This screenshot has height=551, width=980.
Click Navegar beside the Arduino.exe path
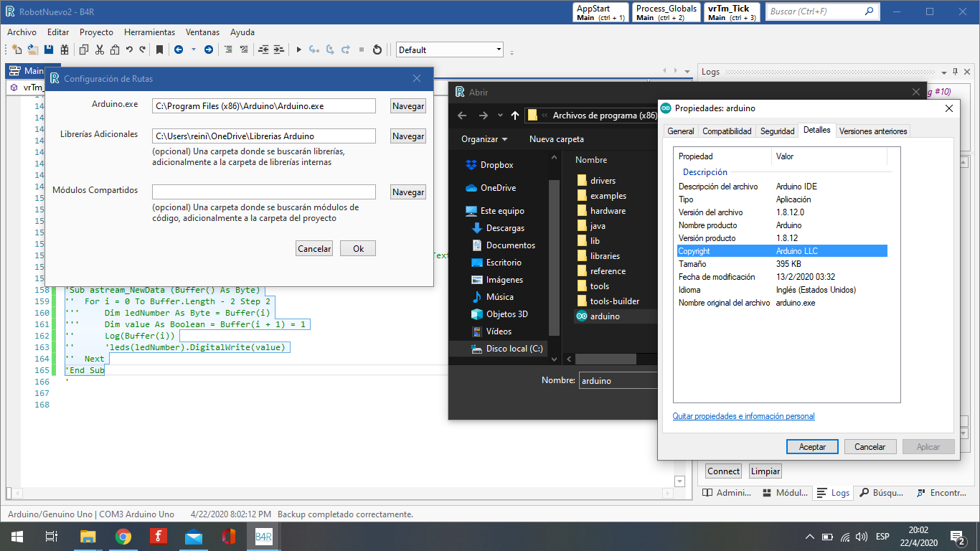[x=408, y=106]
